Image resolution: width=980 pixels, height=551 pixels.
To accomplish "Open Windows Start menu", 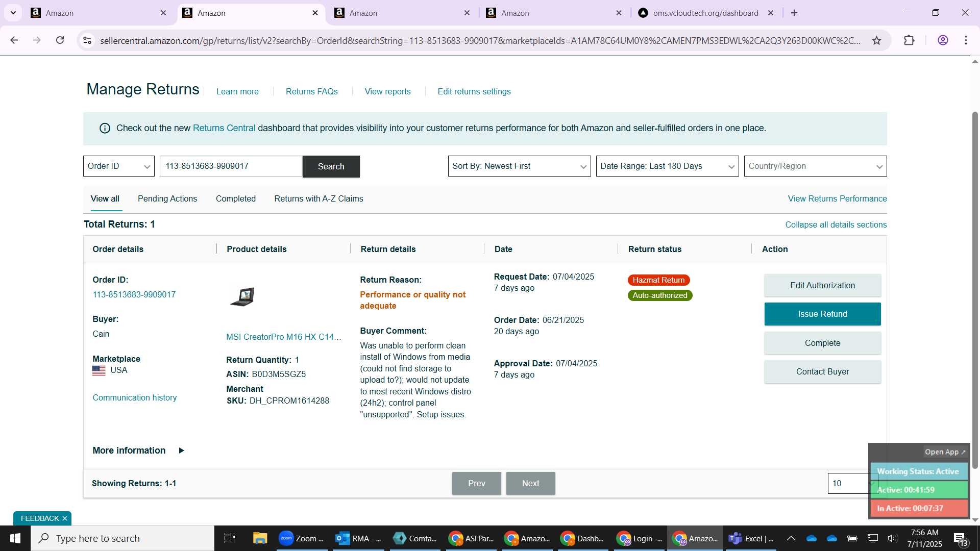I will point(15,538).
